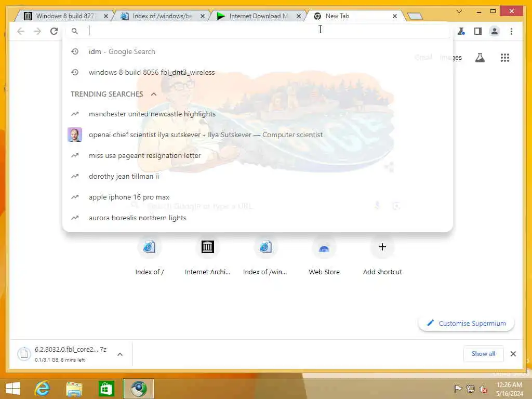This screenshot has height=399, width=532.
Task: Open the Chrome Labs flask icon in toolbar
Action: [461, 31]
